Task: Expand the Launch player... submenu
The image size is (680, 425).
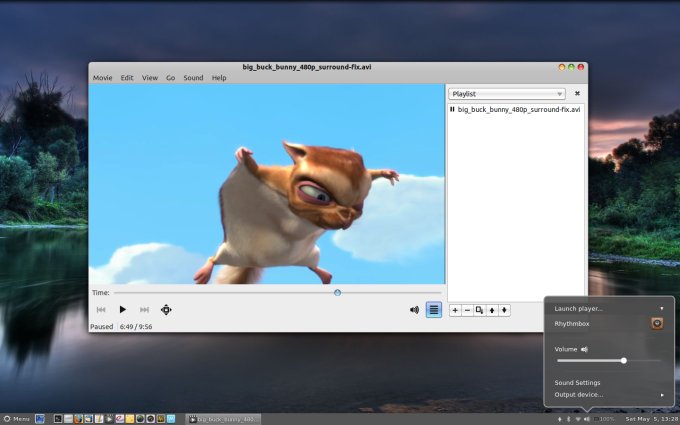Action: tap(609, 308)
